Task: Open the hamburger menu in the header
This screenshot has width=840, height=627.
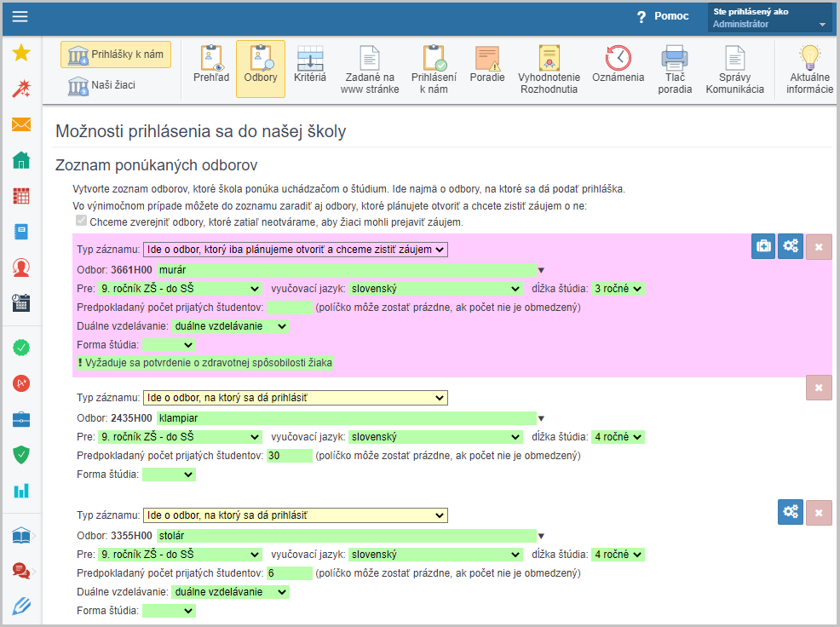Action: tap(20, 17)
